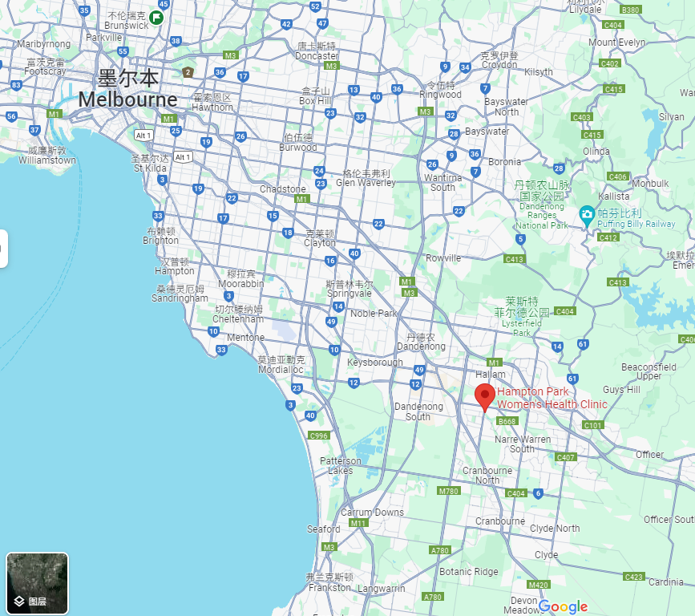Select the Puffing Billy Railway camera icon
Screen dimensions: 695x616
[587, 216]
